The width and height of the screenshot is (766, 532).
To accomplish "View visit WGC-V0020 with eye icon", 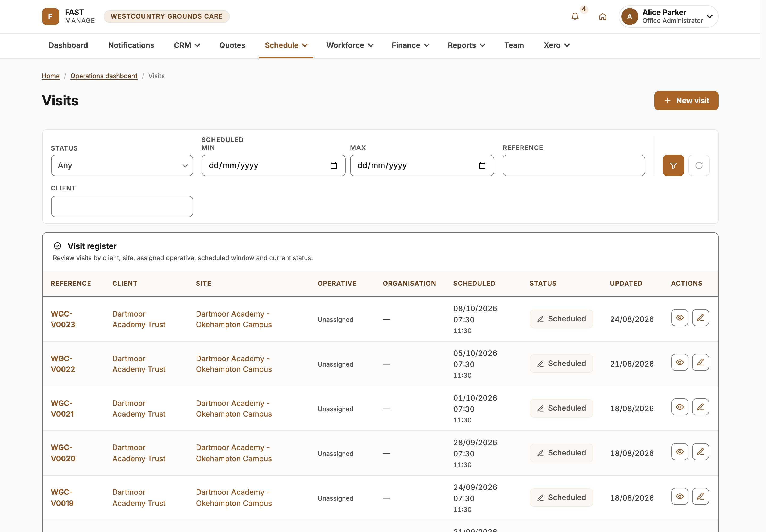I will pyautogui.click(x=680, y=452).
